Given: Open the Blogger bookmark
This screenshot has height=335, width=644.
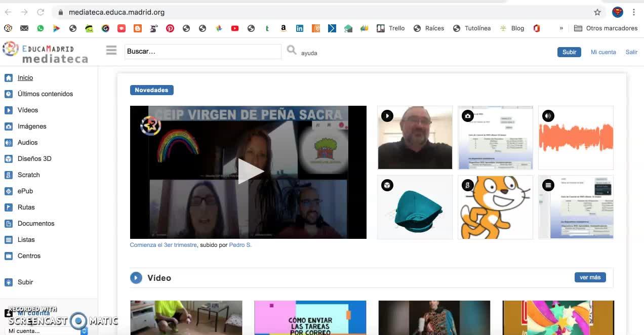Looking at the screenshot, I should (x=138, y=28).
